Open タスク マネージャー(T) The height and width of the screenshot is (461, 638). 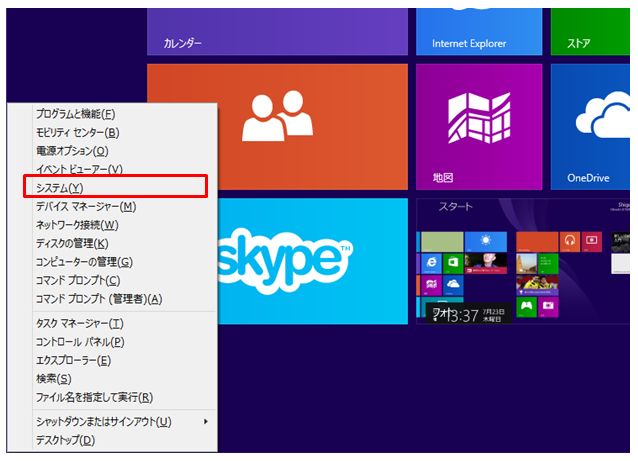click(79, 323)
